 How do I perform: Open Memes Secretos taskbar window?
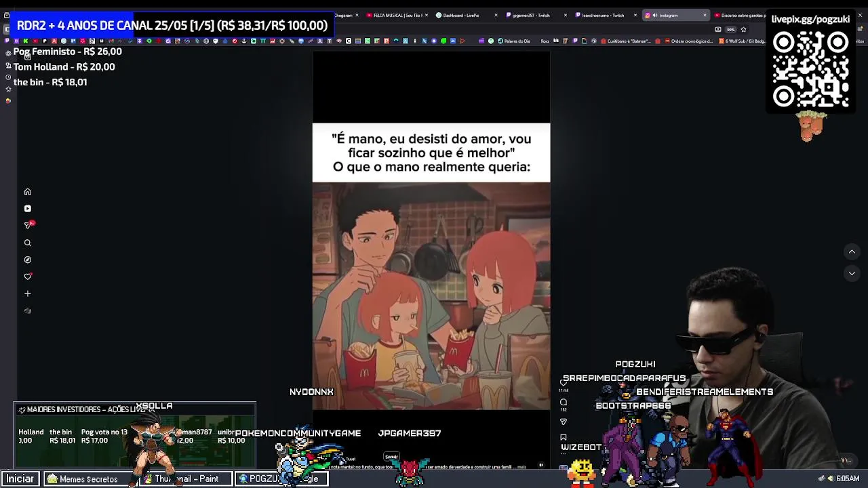90,479
